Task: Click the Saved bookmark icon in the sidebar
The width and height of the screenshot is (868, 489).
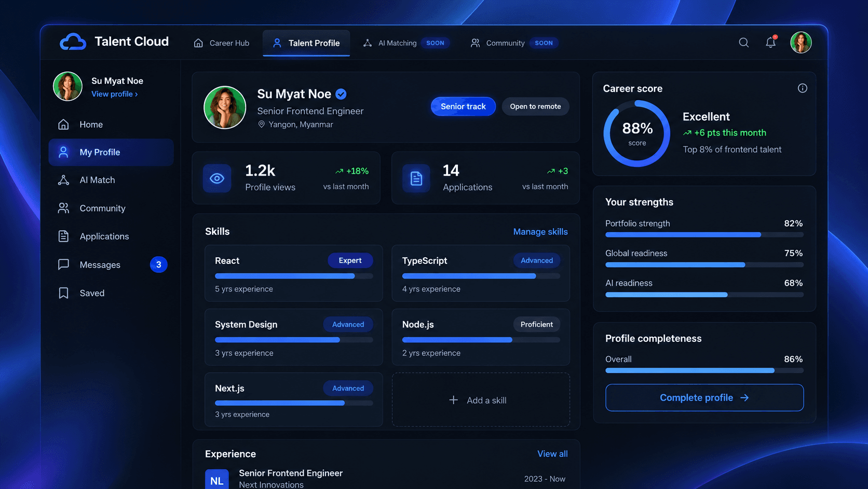Action: [63, 293]
